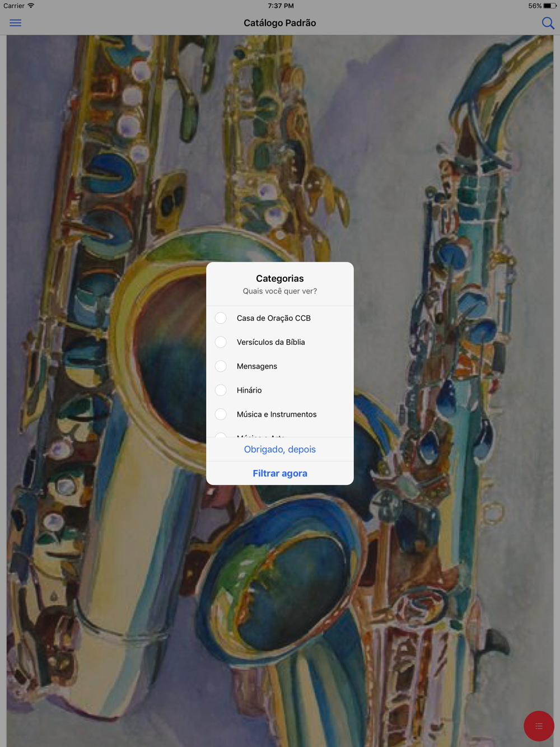Dismiss dialog with Obrigado, depois
The image size is (560, 747).
(x=280, y=449)
